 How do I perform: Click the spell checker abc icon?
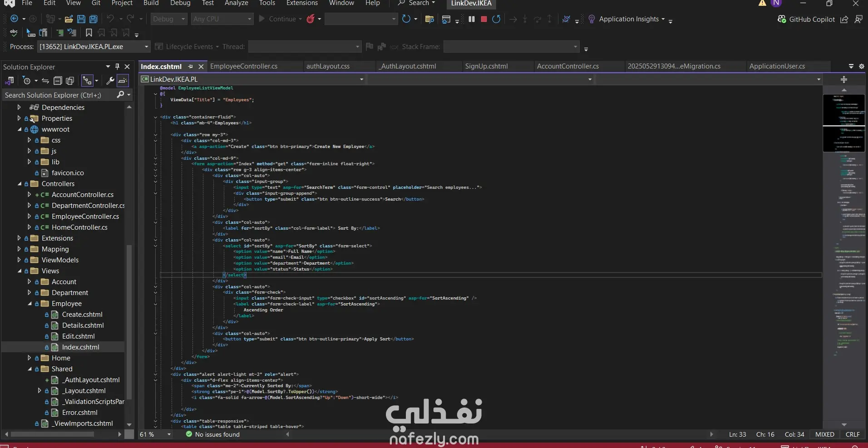pyautogui.click(x=14, y=33)
